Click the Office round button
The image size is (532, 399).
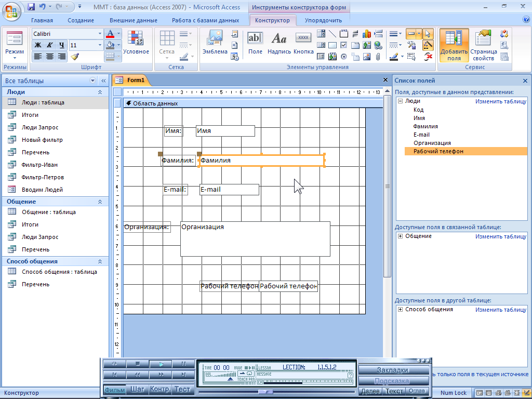11,11
